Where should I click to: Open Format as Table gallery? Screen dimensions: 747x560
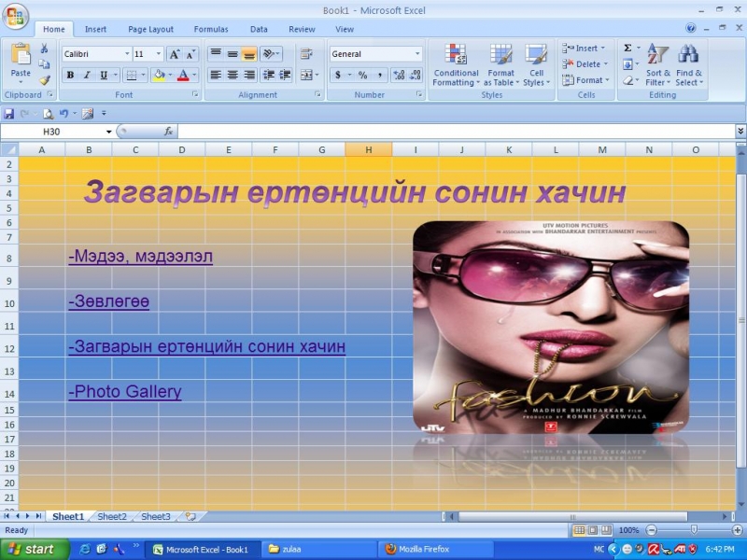[x=500, y=65]
